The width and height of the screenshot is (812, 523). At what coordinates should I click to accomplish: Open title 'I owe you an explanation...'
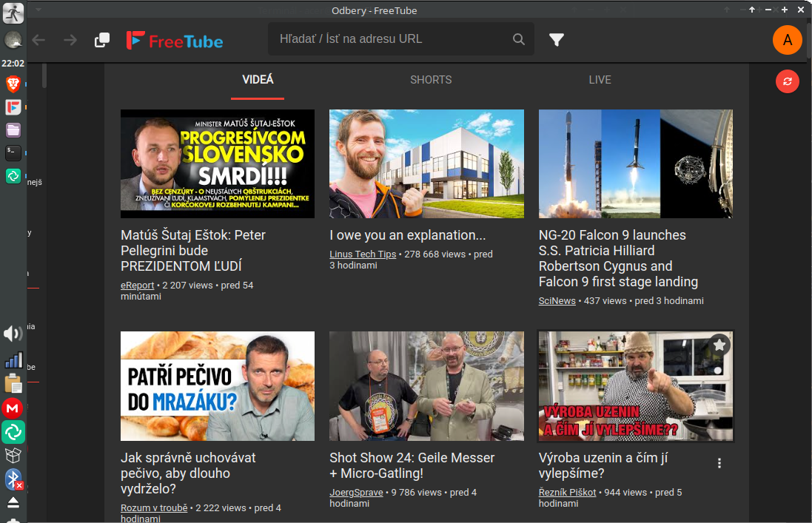tap(408, 235)
